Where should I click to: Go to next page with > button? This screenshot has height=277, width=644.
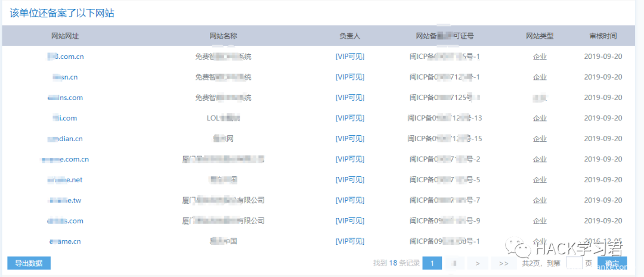click(478, 263)
